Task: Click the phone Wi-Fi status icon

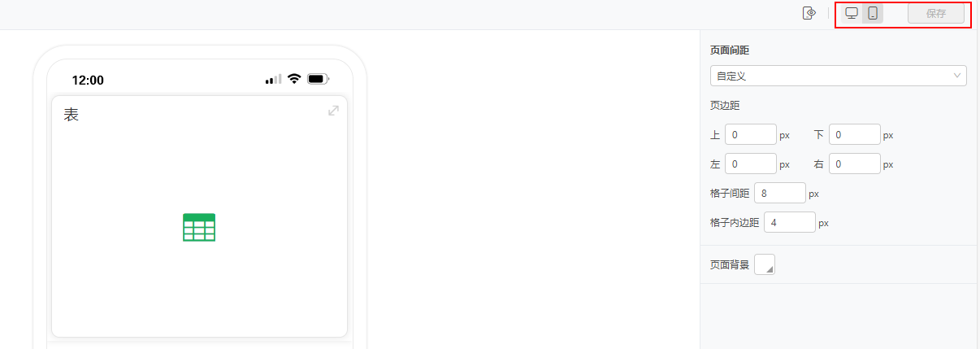Action: [294, 79]
